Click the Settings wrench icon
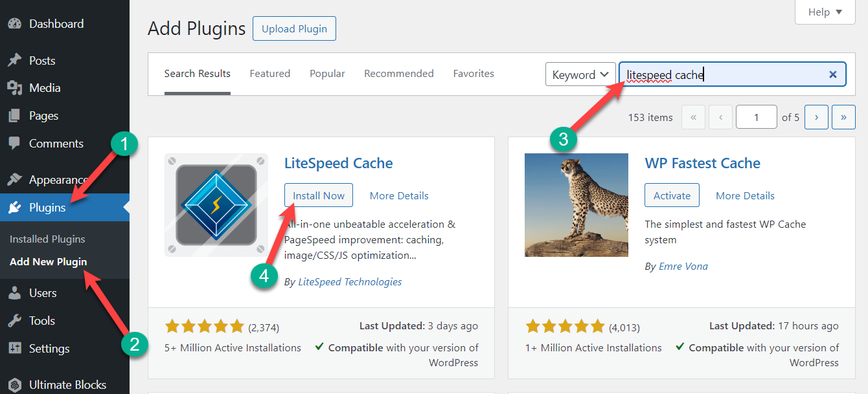The width and height of the screenshot is (868, 394). coord(14,348)
